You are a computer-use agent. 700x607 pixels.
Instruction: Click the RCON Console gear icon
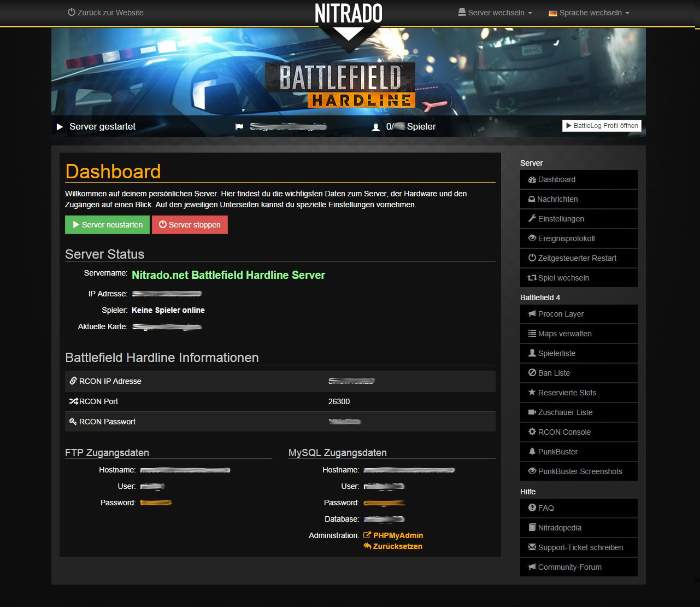click(532, 432)
